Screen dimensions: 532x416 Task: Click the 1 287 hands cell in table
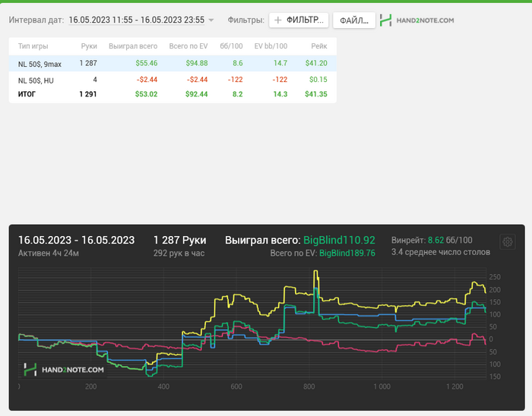point(88,63)
